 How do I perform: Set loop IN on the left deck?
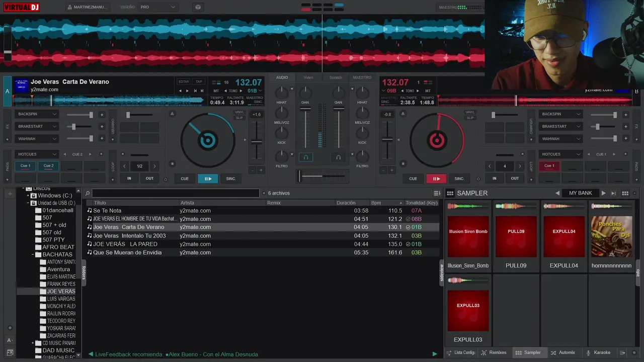coord(129,178)
